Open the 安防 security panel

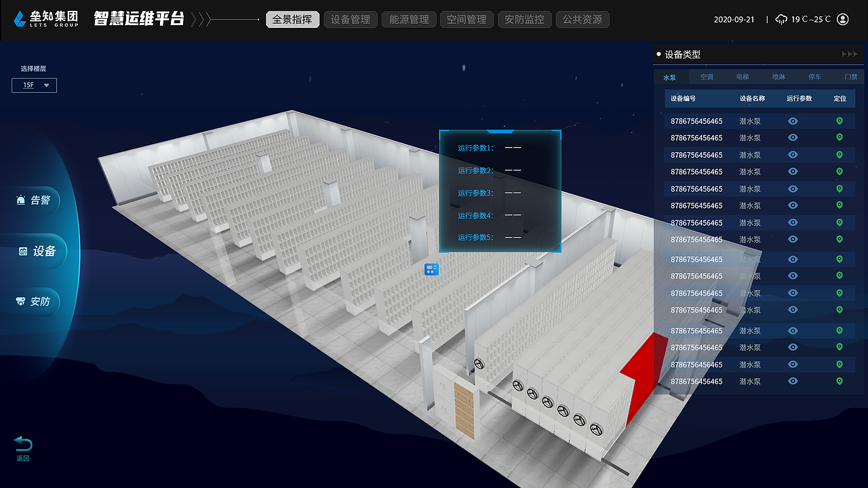click(34, 302)
